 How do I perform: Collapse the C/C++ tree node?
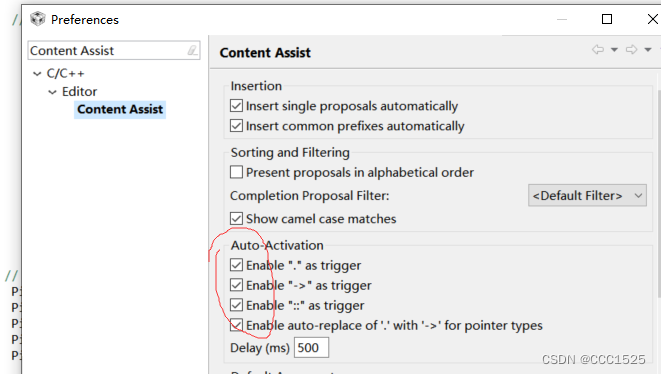pyautogui.click(x=37, y=74)
